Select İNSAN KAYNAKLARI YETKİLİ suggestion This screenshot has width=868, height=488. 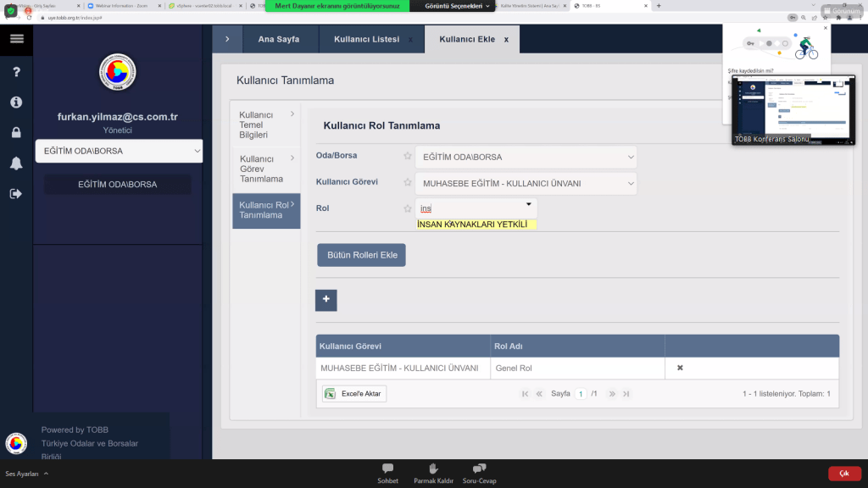472,225
